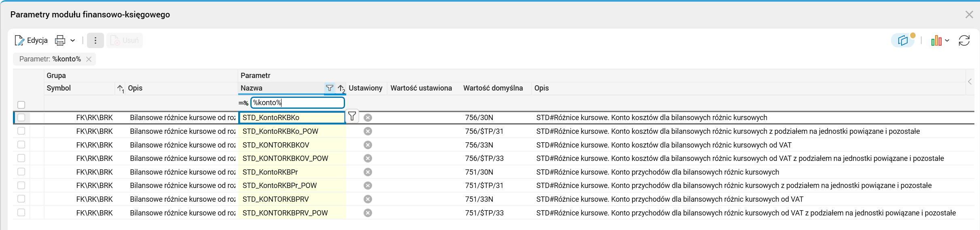Click the Edycja edit icon

pyautogui.click(x=19, y=40)
